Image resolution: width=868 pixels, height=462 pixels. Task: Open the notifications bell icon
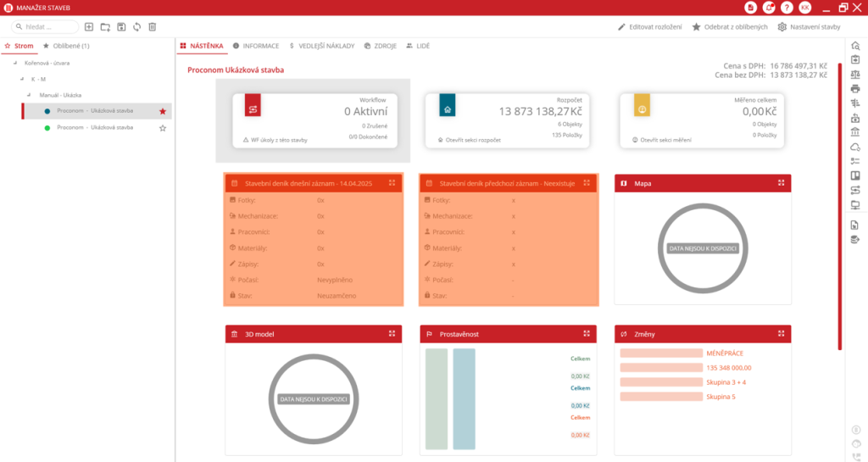click(769, 8)
